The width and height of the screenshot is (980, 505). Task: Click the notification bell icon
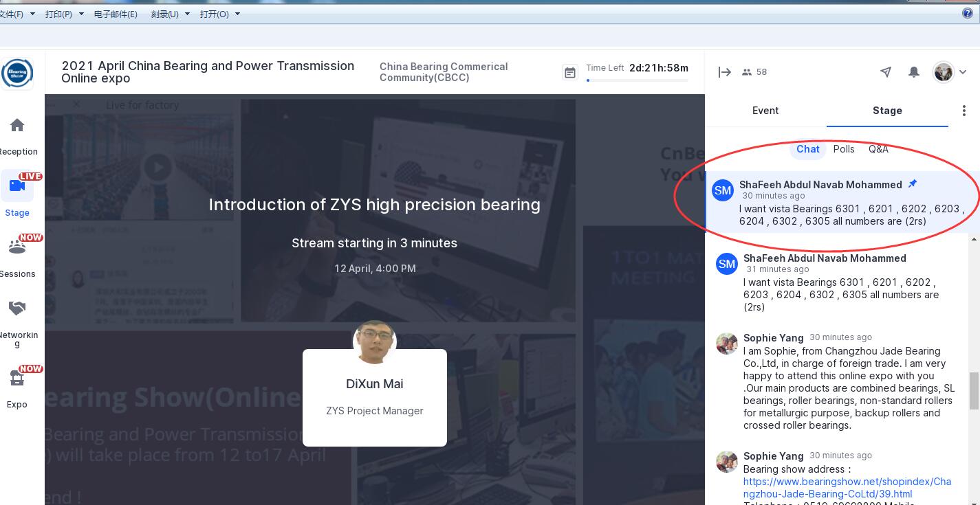click(x=913, y=72)
